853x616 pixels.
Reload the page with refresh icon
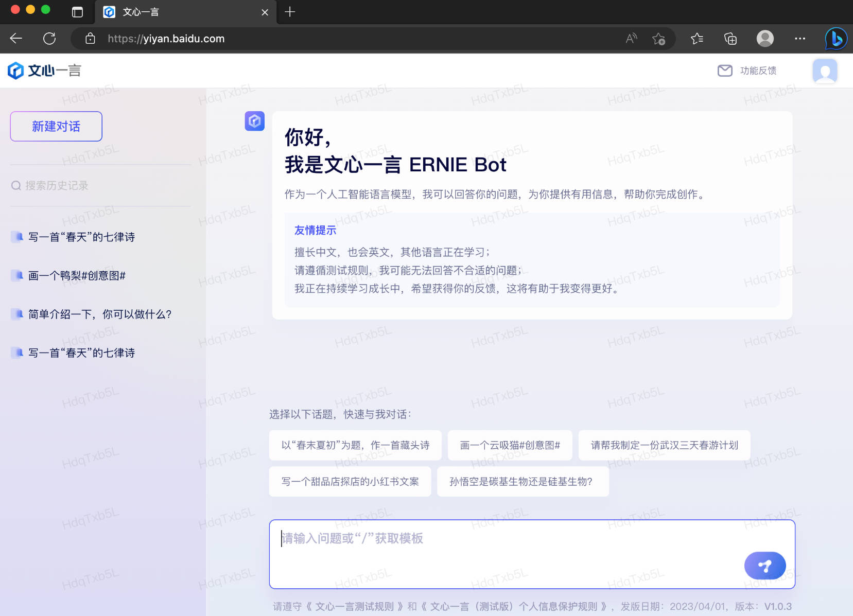[x=49, y=39]
